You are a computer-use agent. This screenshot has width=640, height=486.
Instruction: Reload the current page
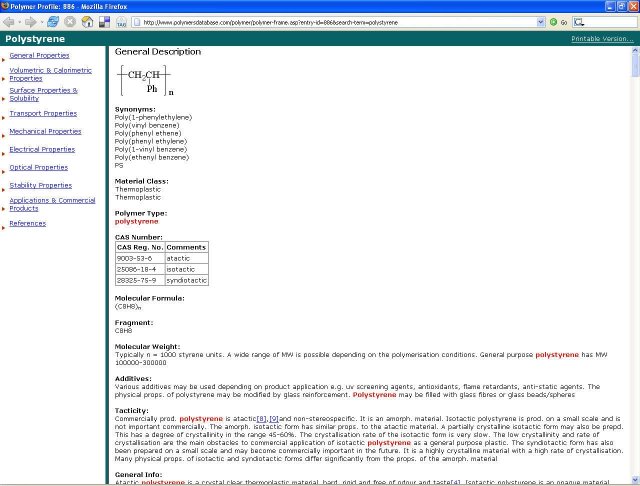point(53,22)
